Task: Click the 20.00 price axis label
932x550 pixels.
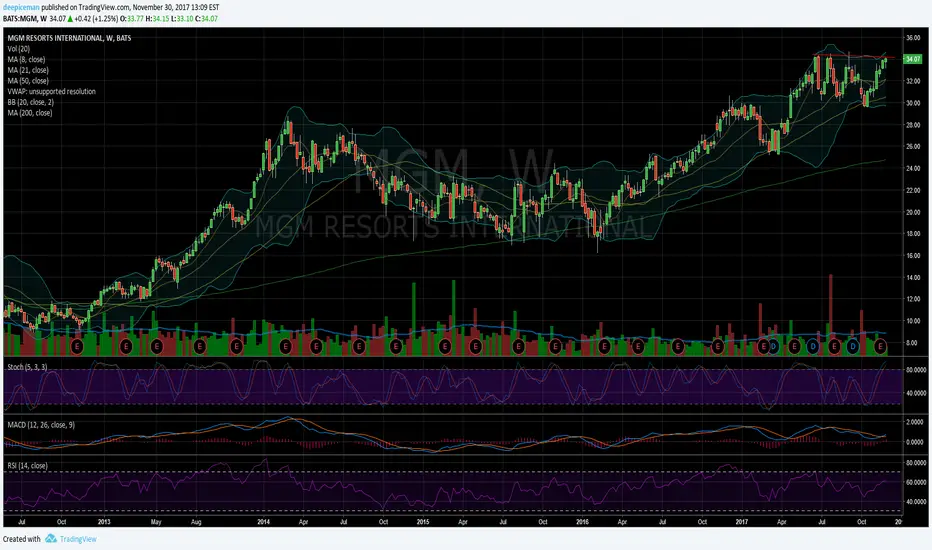Action: click(912, 212)
